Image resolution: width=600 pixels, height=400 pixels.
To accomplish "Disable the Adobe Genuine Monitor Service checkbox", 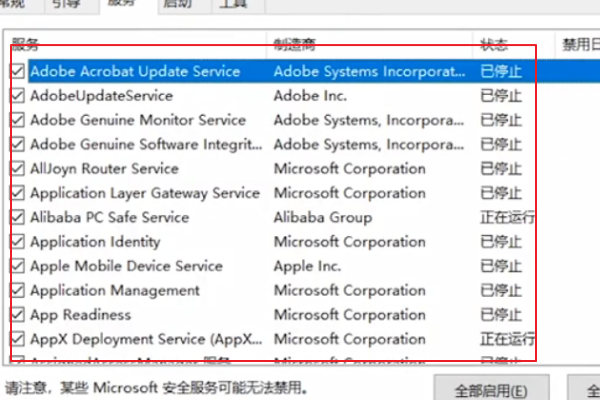I will (18, 120).
